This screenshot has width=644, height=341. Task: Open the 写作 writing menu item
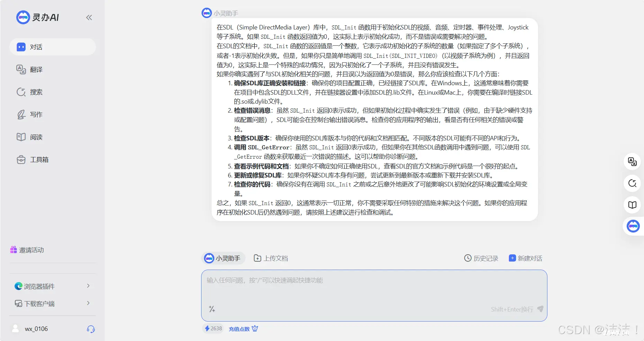tap(53, 114)
